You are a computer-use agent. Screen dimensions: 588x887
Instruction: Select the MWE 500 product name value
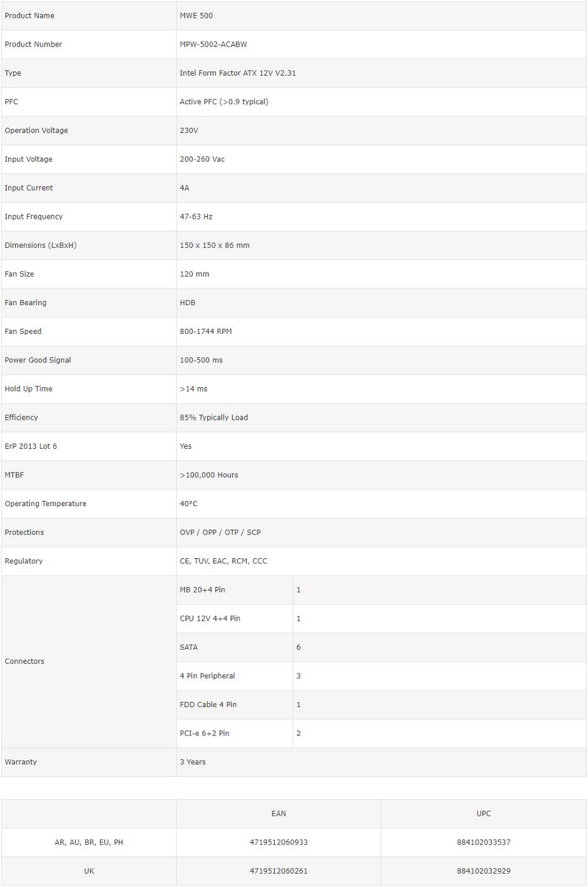coord(196,16)
